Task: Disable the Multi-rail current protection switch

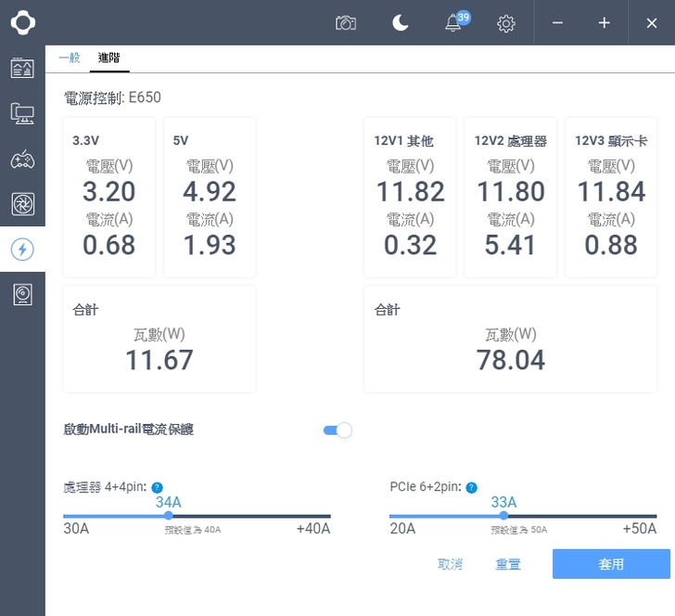Action: tap(337, 430)
